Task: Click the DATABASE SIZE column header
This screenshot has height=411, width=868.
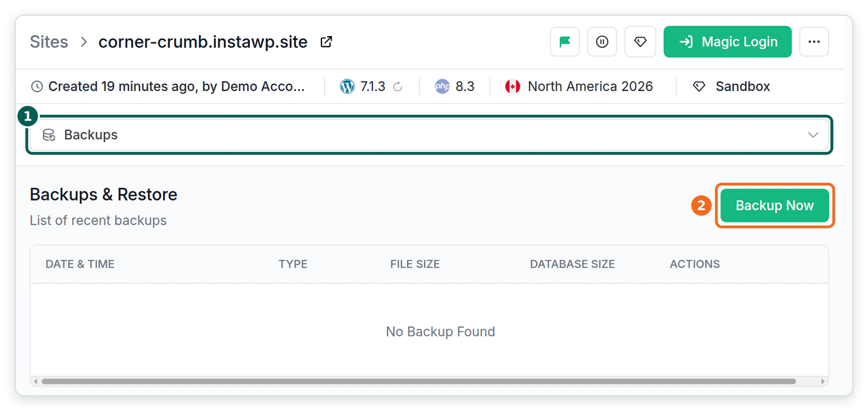Action: tap(572, 264)
